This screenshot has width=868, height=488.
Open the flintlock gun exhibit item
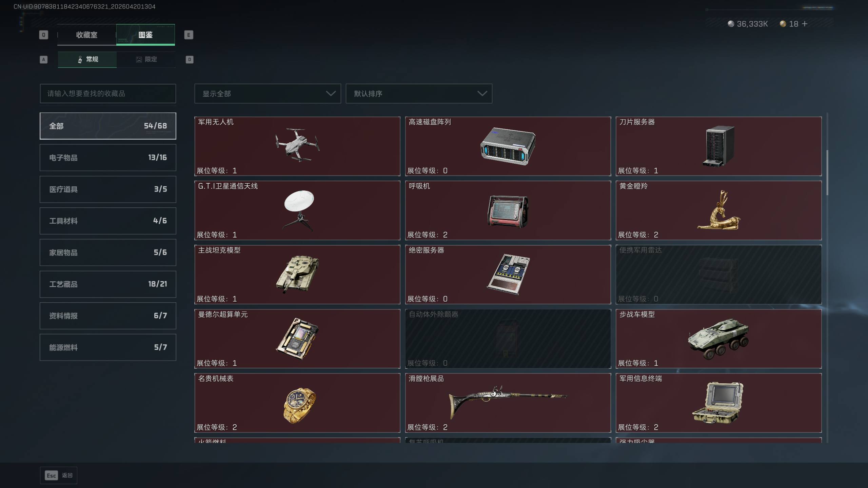coord(508,403)
